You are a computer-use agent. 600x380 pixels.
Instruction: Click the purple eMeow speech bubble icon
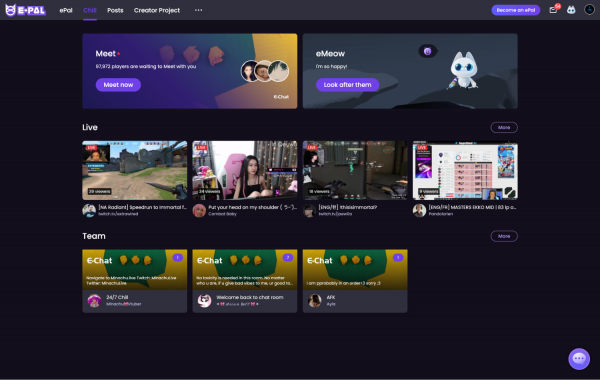[x=427, y=51]
